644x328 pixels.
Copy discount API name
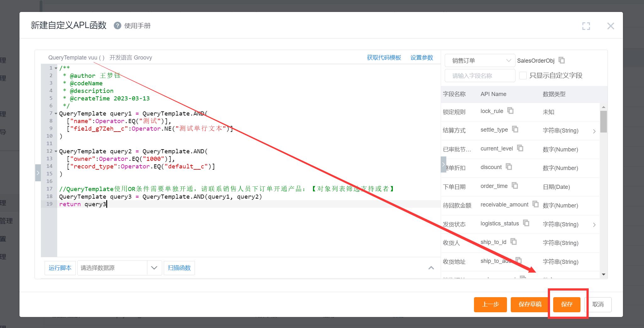509,167
